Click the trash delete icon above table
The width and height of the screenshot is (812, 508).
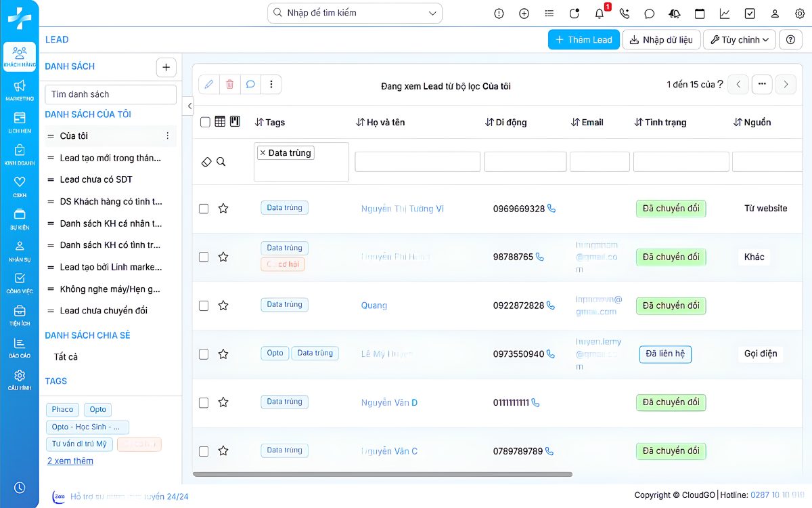tap(229, 84)
